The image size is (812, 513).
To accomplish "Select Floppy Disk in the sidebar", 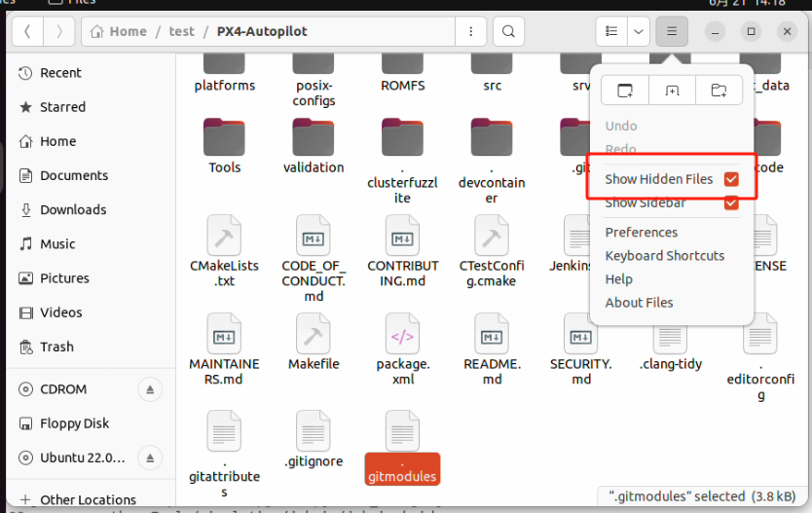I will [91, 423].
